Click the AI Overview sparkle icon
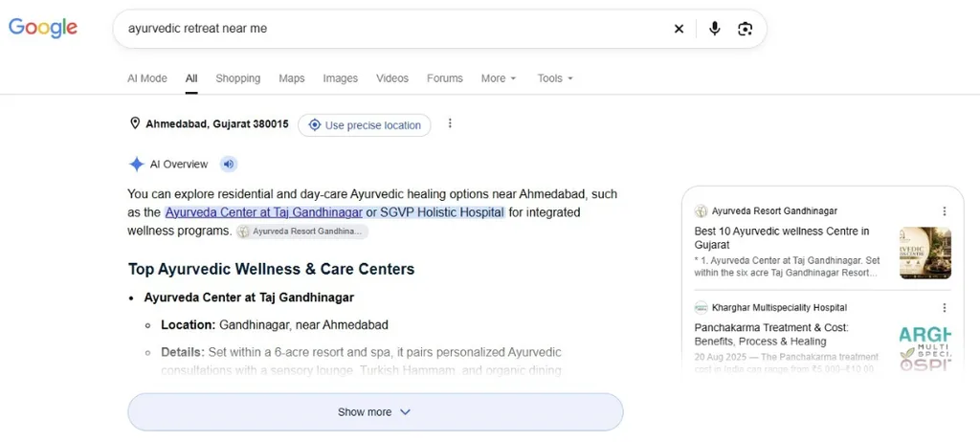The image size is (980, 442). pos(136,165)
